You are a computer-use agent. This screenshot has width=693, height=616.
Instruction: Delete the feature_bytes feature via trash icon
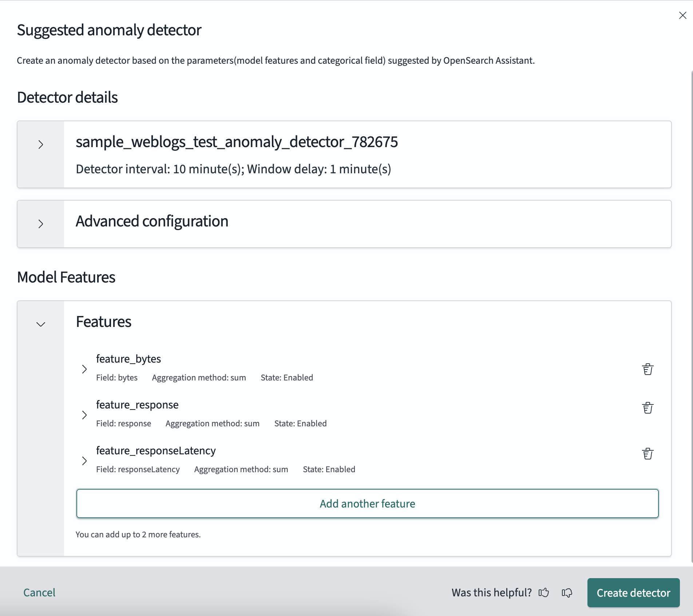click(x=648, y=369)
